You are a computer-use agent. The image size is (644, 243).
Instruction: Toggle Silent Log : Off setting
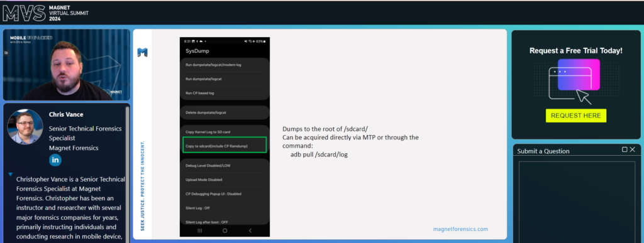click(x=225, y=208)
